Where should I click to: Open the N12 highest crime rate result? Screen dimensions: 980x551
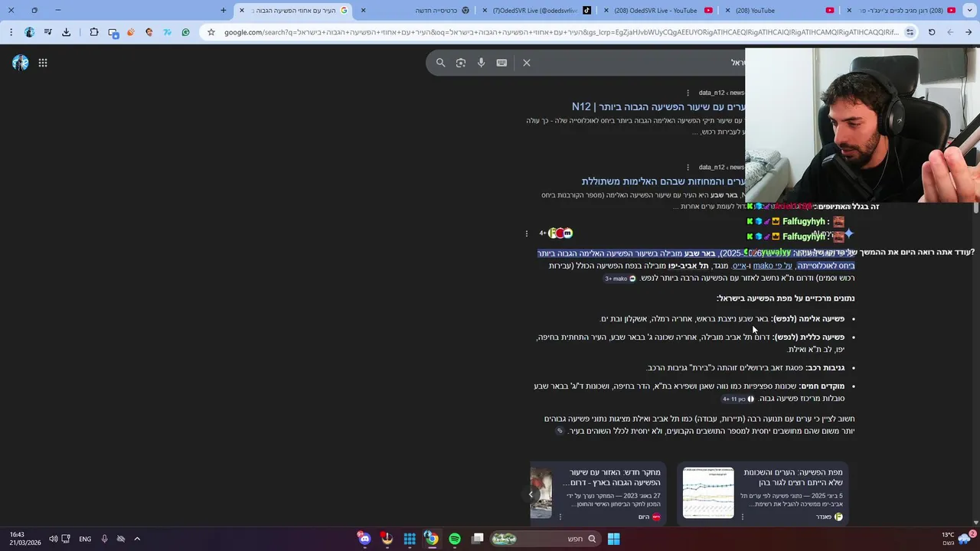[658, 106]
